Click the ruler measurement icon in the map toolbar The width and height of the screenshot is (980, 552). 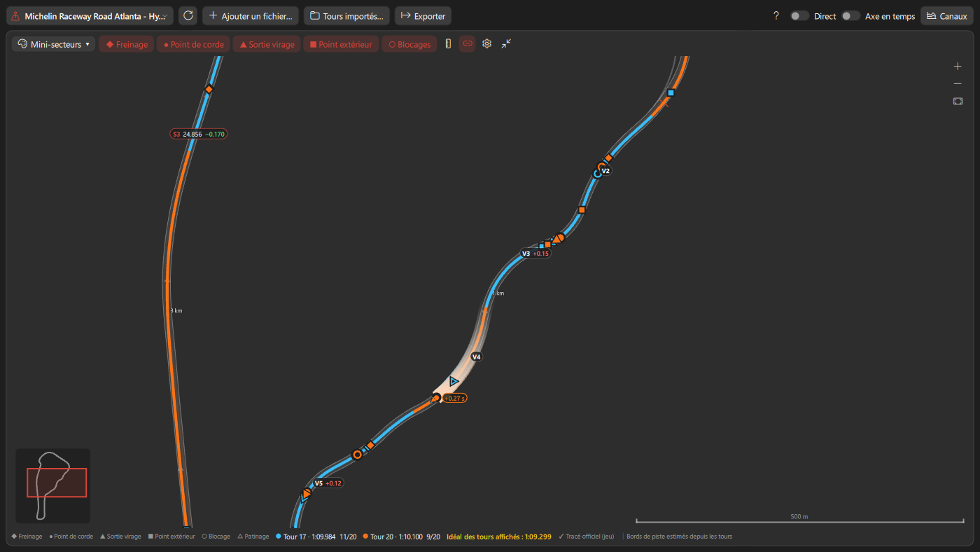coord(449,43)
